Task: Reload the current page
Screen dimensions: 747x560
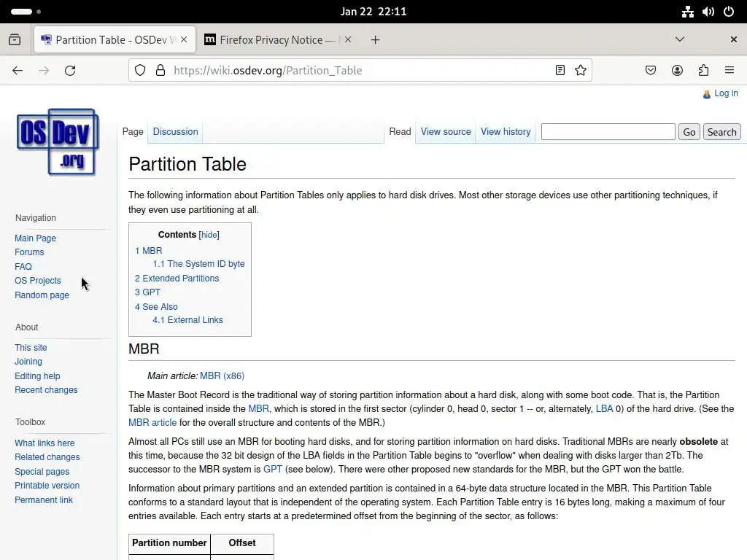Action: point(70,71)
